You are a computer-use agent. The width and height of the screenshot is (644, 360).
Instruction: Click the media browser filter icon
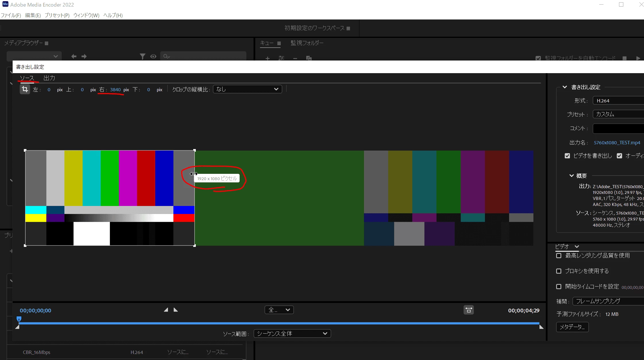coord(142,57)
